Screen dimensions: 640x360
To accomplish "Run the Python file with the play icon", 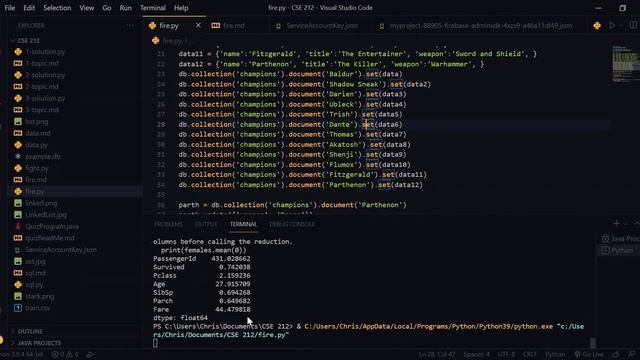I will click(x=611, y=25).
